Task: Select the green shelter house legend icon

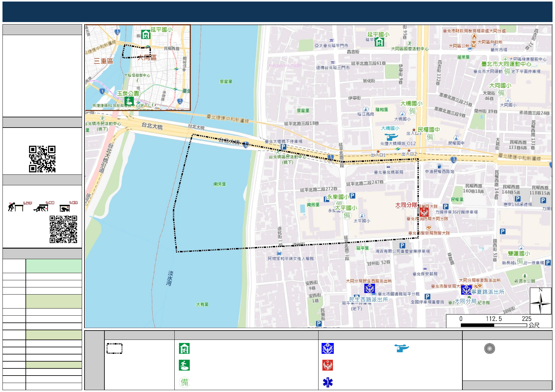Action: click(184, 348)
